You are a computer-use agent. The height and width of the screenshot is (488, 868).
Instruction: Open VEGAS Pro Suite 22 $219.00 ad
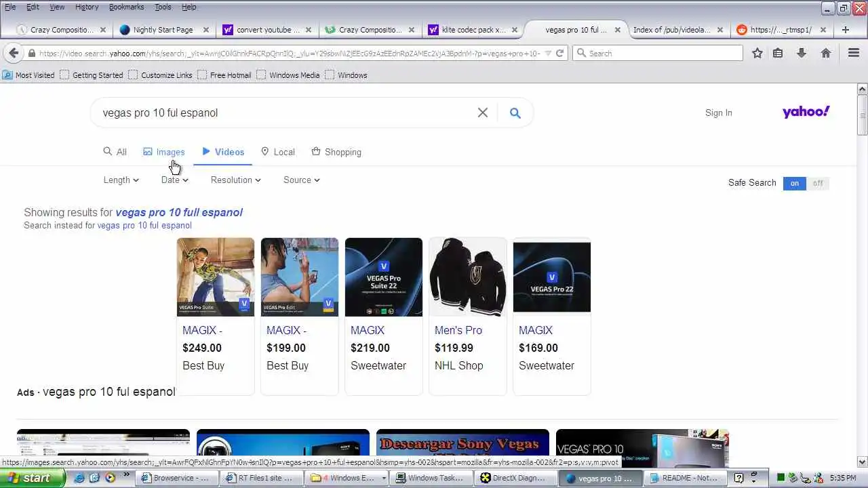(x=384, y=316)
